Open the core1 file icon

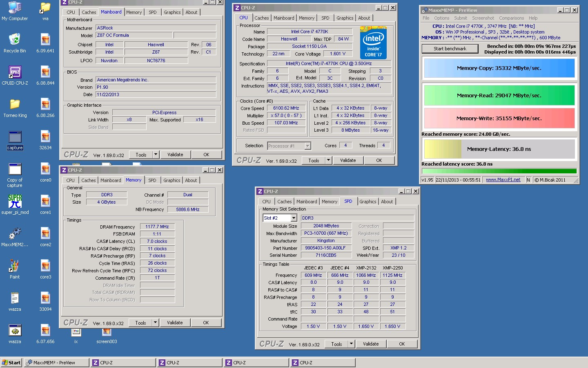tap(45, 204)
